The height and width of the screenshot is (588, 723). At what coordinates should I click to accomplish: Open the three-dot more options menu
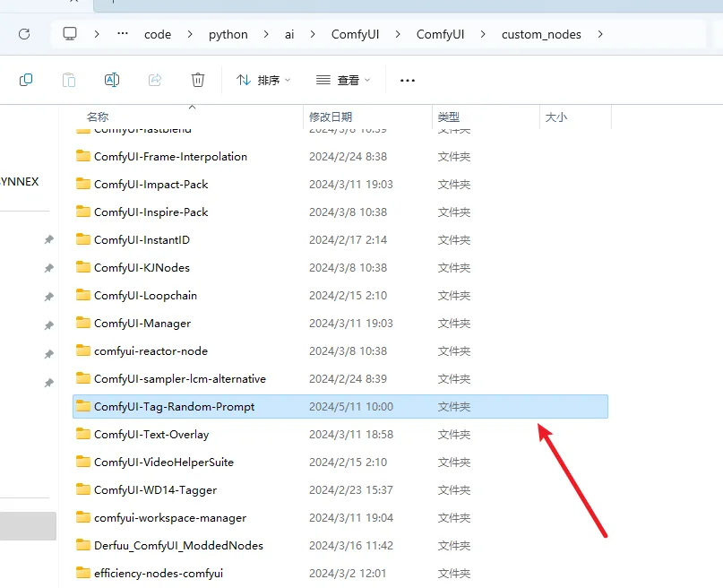tap(408, 80)
